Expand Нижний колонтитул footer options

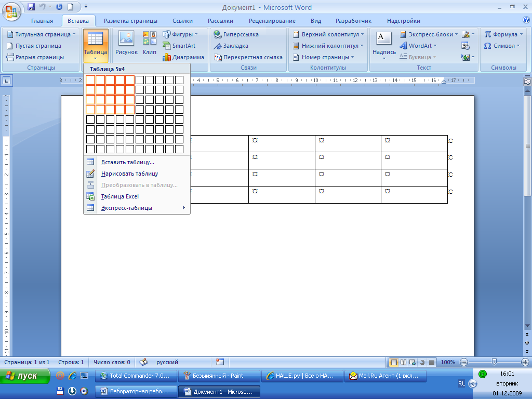[x=328, y=46]
